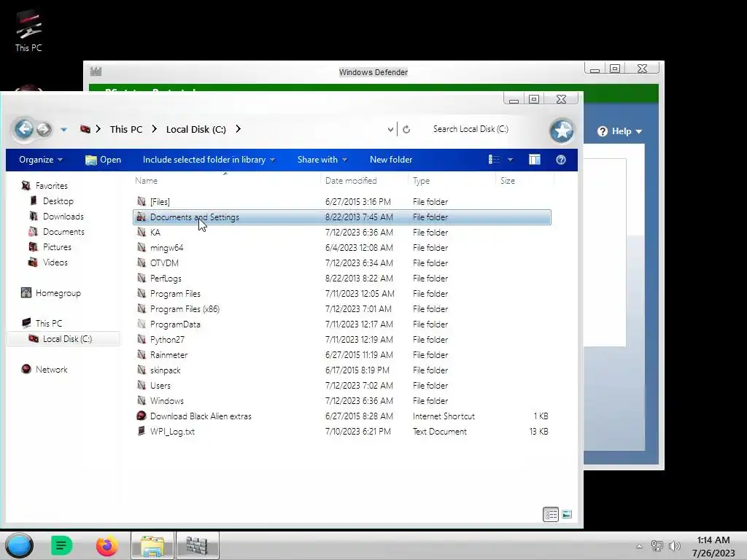Click File Explorer taskbar button
The image size is (747, 560).
pyautogui.click(x=152, y=545)
